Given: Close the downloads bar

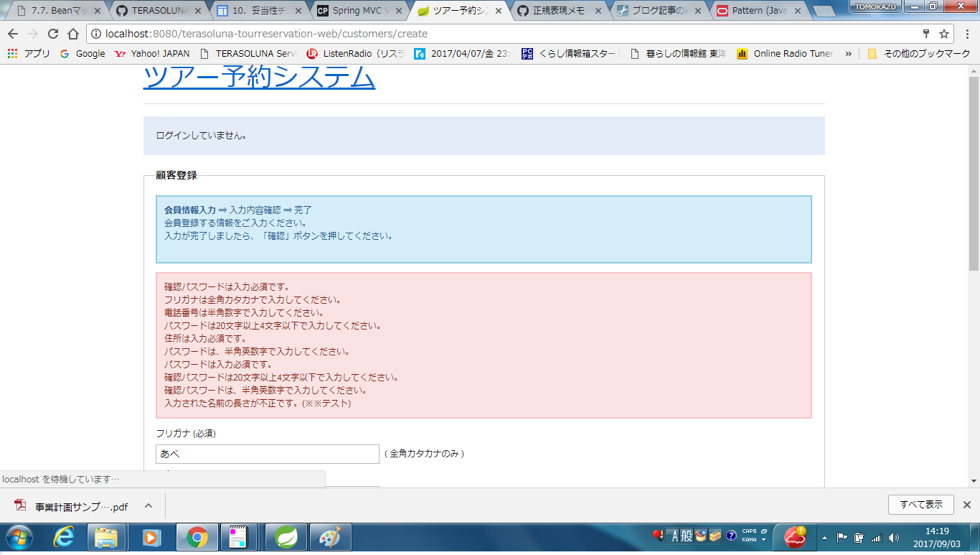Looking at the screenshot, I should point(966,505).
